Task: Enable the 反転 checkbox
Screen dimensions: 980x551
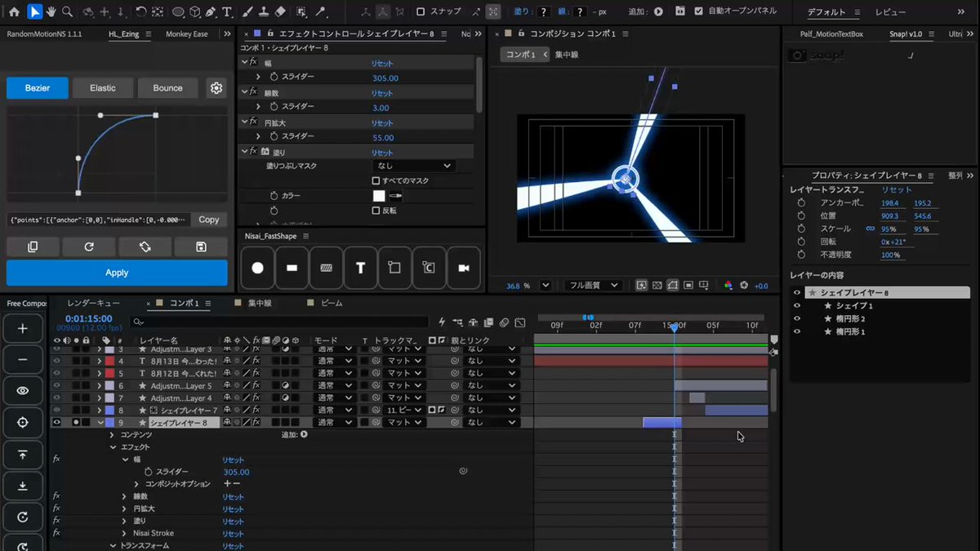Action: click(x=376, y=210)
